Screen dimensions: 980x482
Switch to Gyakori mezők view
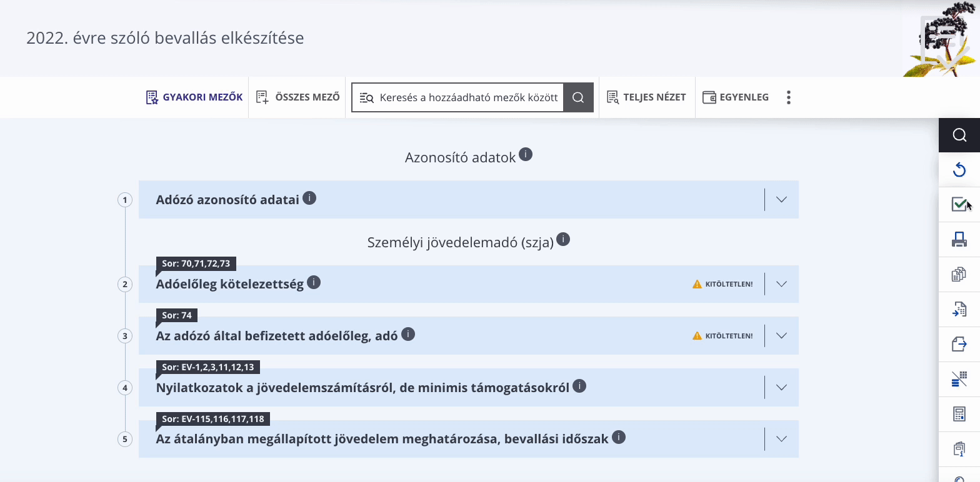tap(194, 97)
